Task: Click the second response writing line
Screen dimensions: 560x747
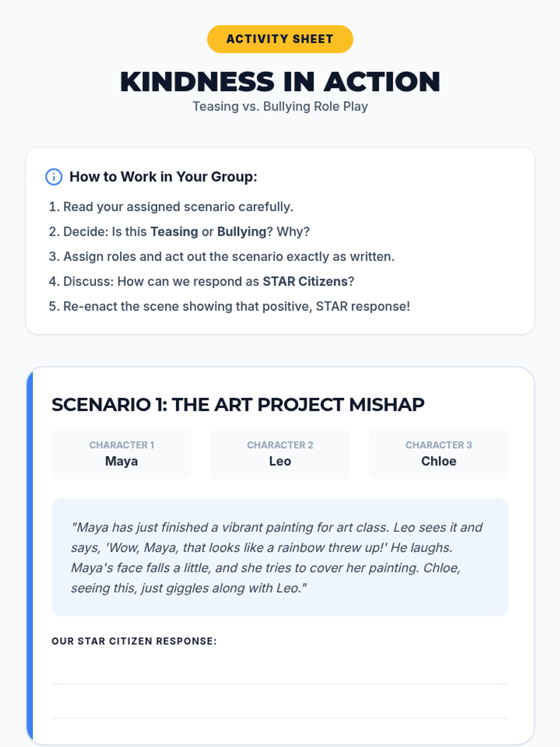Action: click(280, 718)
